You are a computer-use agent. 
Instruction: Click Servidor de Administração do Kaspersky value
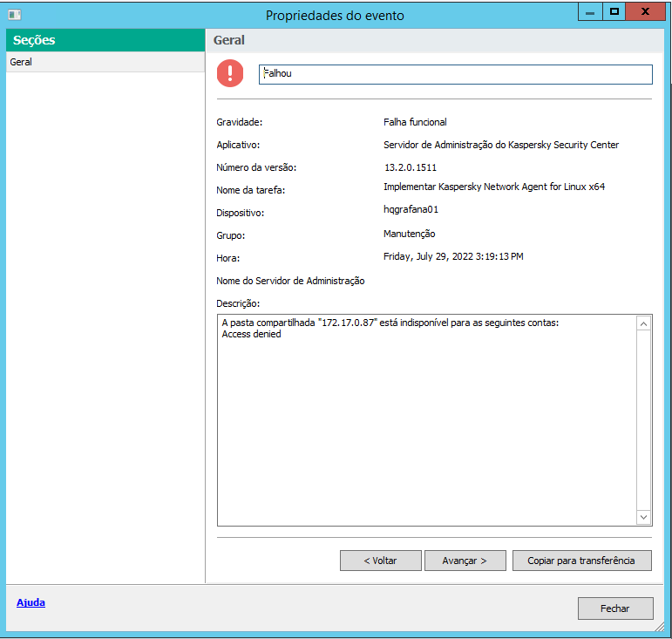click(501, 145)
